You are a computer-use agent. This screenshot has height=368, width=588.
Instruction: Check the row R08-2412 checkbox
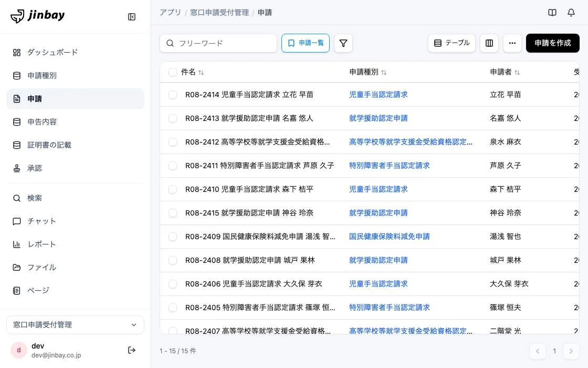pyautogui.click(x=173, y=142)
